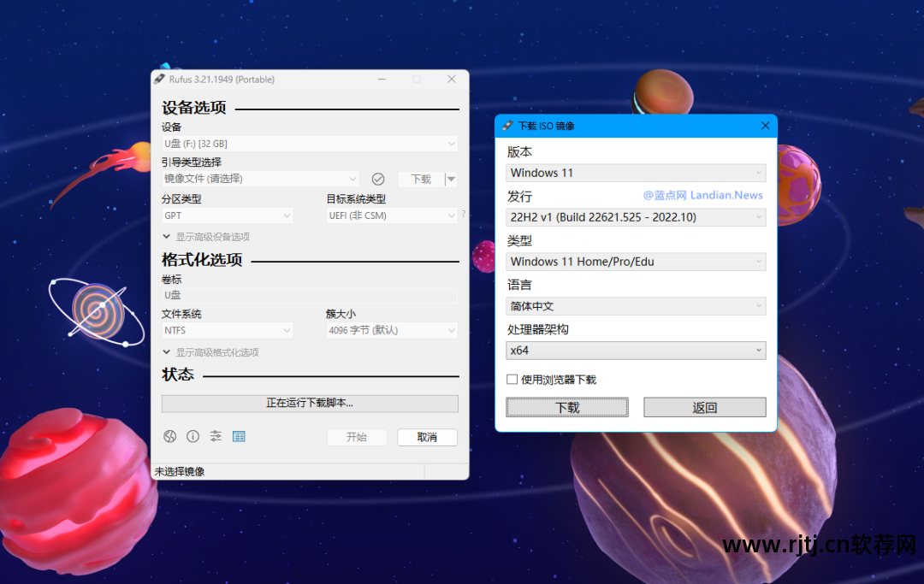Open the Rufus about info icon
This screenshot has width=924, height=584.
point(192,436)
